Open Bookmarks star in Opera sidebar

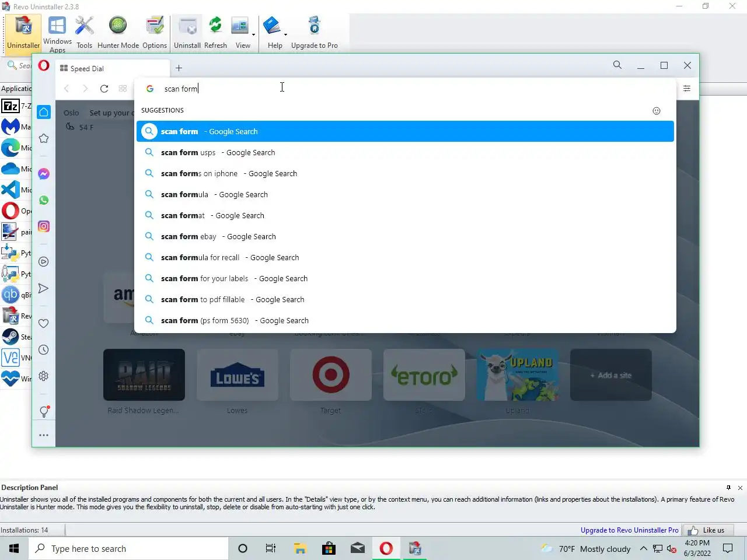point(44,138)
